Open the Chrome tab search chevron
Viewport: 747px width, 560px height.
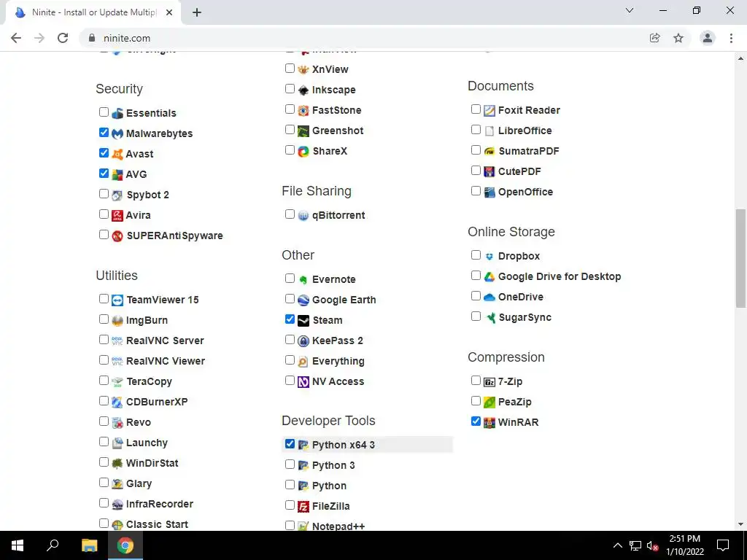point(630,10)
